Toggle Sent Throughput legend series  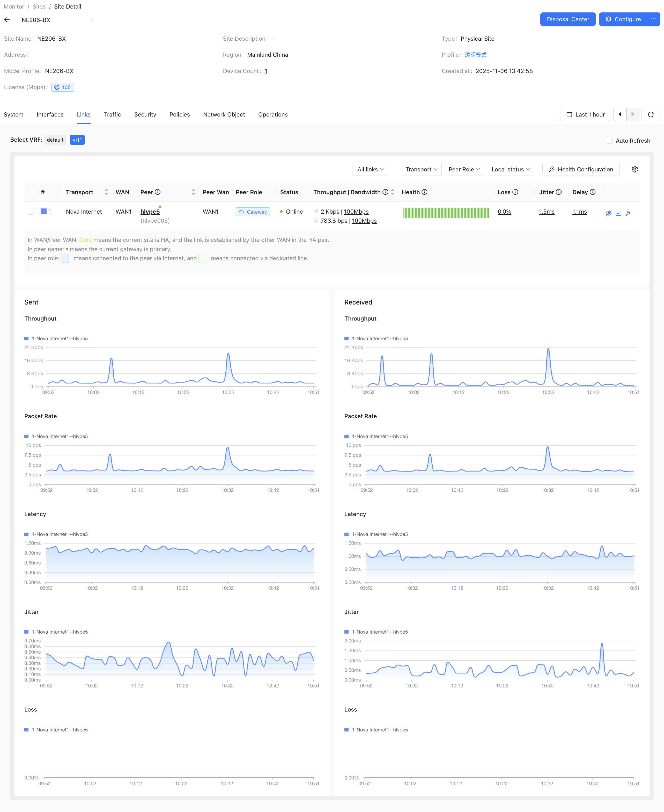(56, 339)
